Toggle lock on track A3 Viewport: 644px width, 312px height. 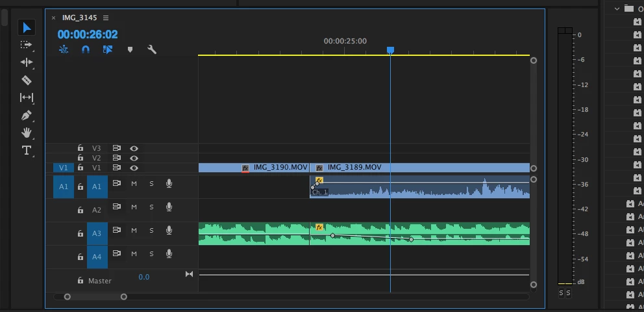click(x=80, y=233)
